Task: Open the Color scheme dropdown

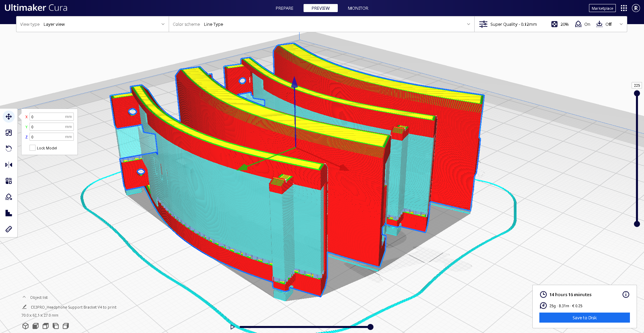Action: (x=321, y=24)
